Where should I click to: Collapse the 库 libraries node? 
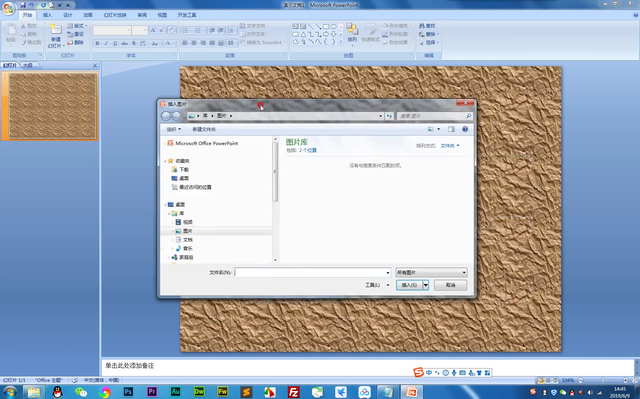[x=169, y=213]
